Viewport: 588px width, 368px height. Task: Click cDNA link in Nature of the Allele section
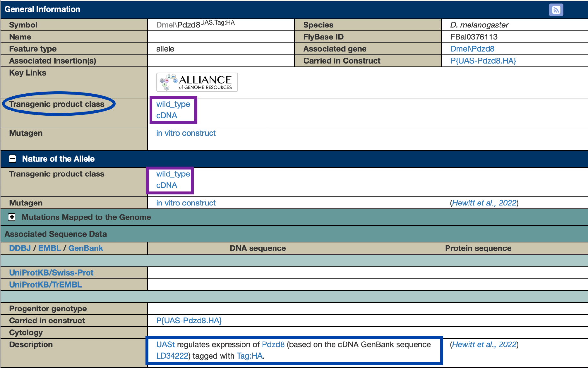pyautogui.click(x=167, y=185)
